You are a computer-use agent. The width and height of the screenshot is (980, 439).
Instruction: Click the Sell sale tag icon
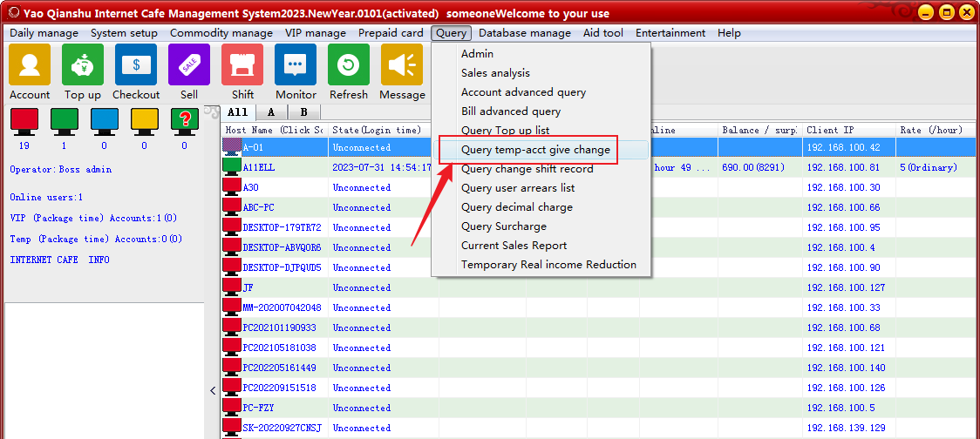tap(189, 65)
